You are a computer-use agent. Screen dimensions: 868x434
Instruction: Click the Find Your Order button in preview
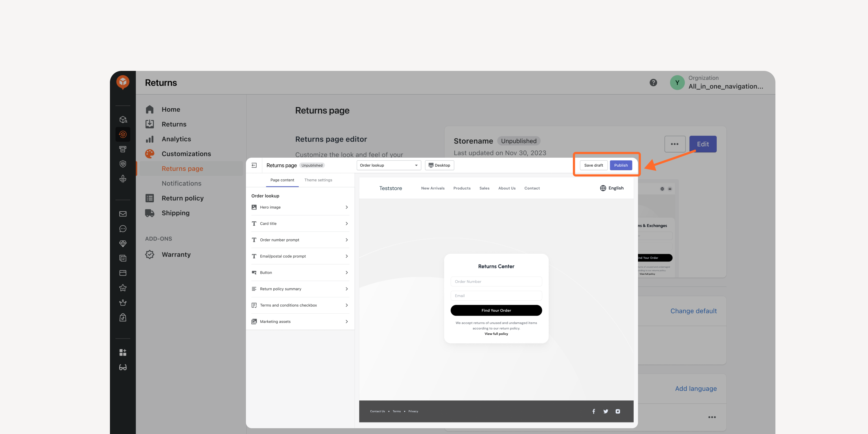(x=496, y=310)
